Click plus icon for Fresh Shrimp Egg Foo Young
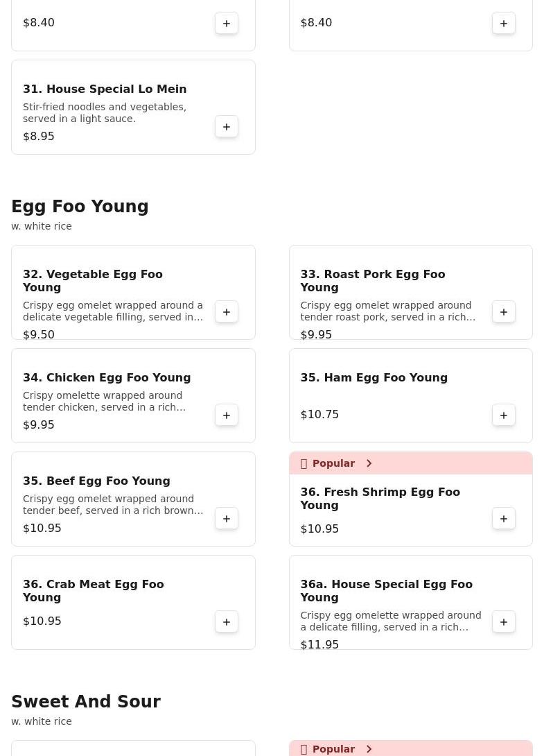The width and height of the screenshot is (544, 756). click(504, 519)
